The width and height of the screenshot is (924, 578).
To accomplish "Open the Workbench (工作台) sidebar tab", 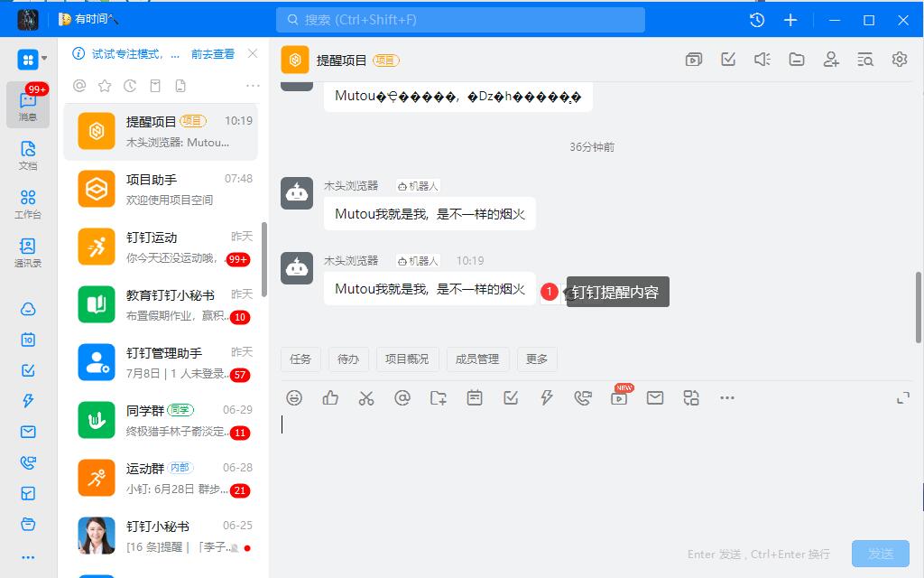I will [28, 204].
